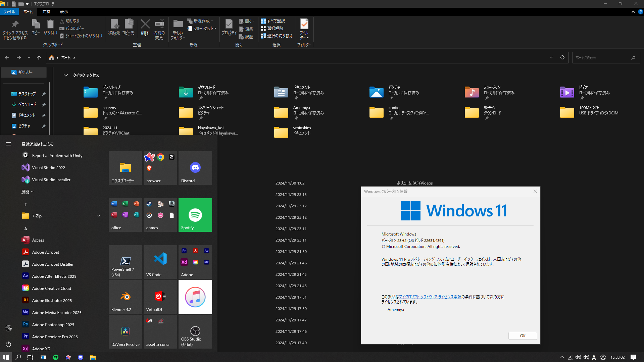644x362 pixels.
Task: Launch the iTunes music tile
Action: 195,297
